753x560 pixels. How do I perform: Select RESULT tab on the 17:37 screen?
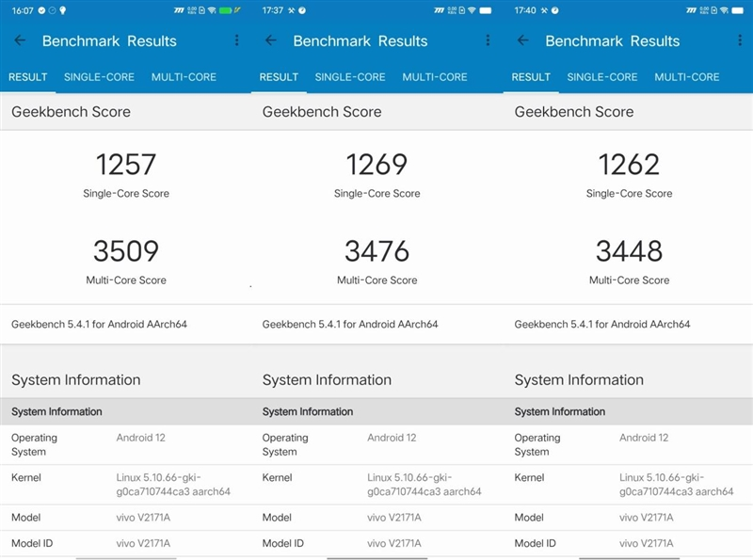279,77
